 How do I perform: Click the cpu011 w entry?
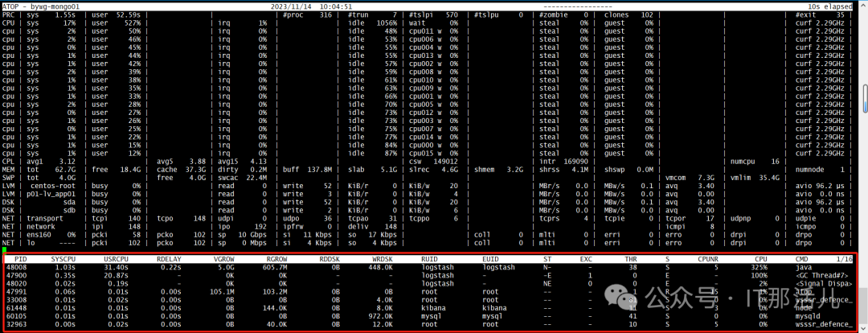coord(424,31)
